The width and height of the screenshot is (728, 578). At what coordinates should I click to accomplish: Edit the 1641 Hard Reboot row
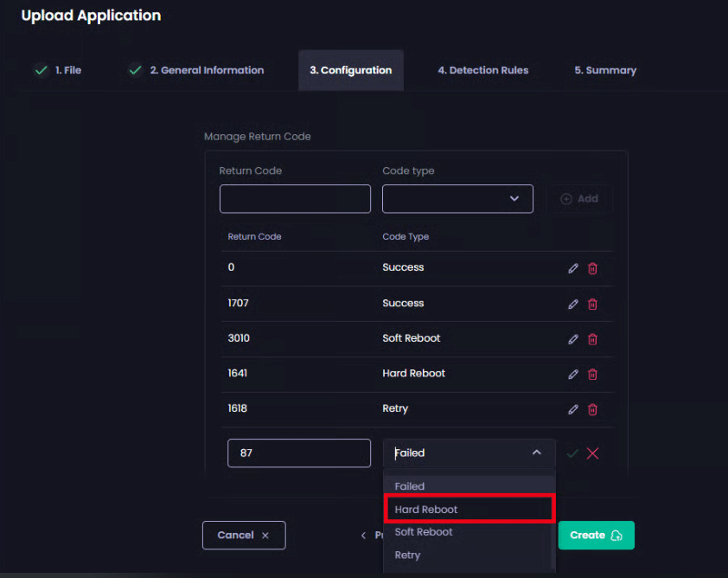tap(572, 374)
